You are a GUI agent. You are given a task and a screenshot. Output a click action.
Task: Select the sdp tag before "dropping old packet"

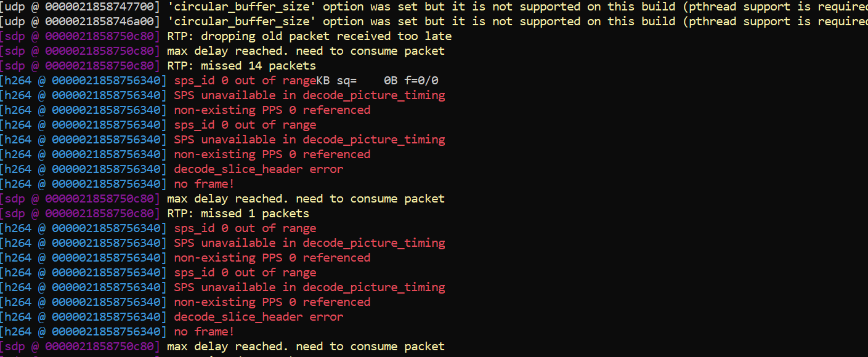coord(80,36)
